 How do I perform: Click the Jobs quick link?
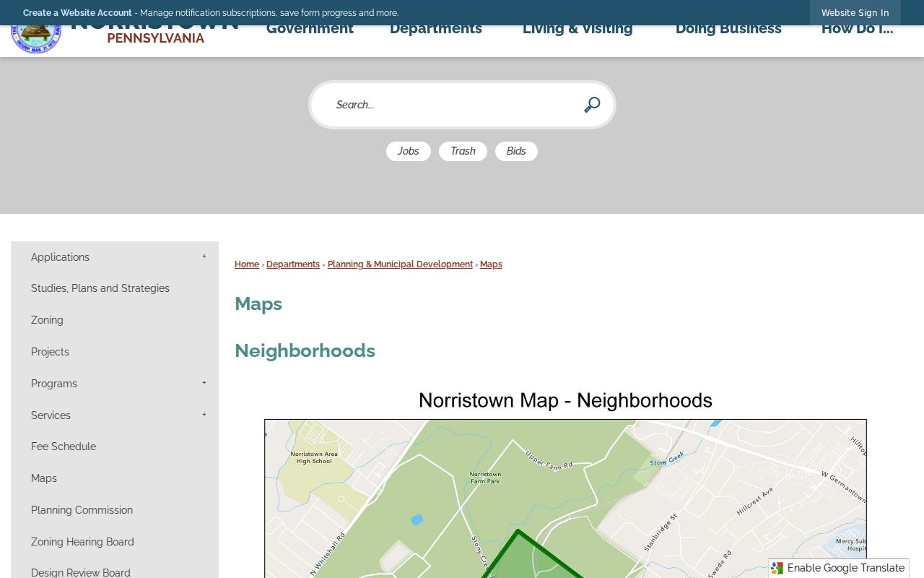tap(409, 151)
